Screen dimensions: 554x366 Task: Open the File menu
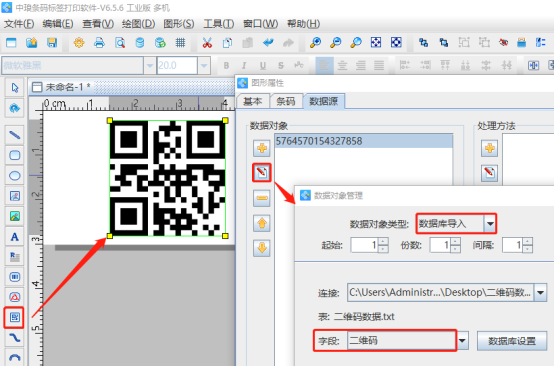(x=19, y=24)
